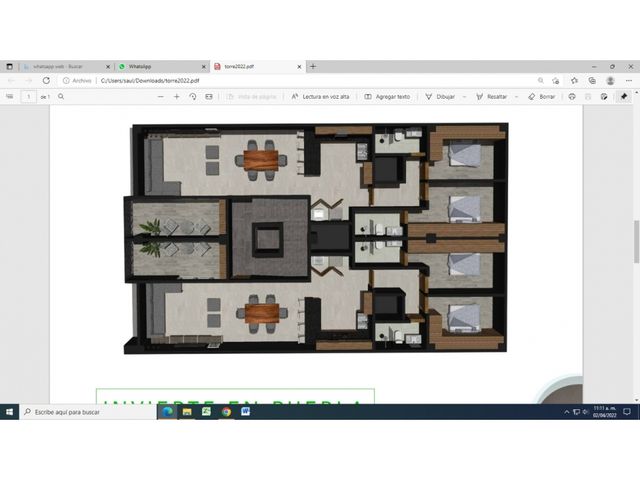
Task: Click Lectura en voz alta
Action: click(320, 97)
